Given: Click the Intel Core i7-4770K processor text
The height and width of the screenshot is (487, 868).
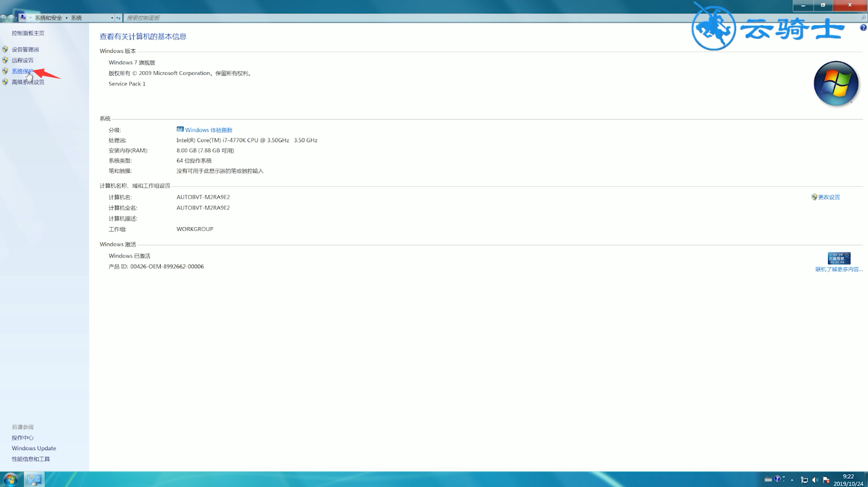Looking at the screenshot, I should pyautogui.click(x=247, y=140).
